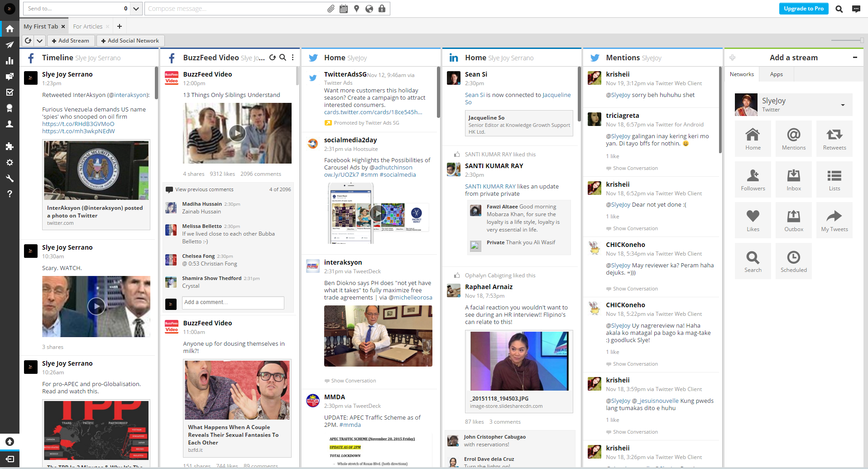
Task: Click the attachment paperclip icon in composer
Action: coord(331,9)
